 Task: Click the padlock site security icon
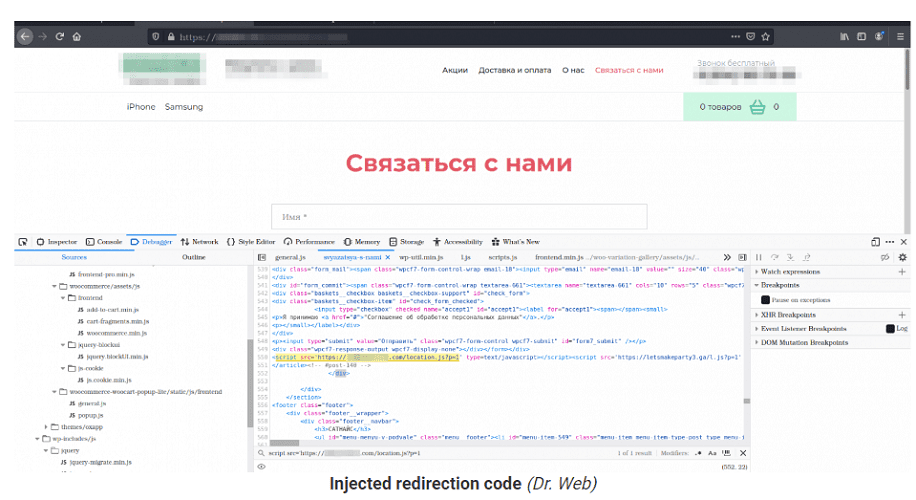[171, 36]
